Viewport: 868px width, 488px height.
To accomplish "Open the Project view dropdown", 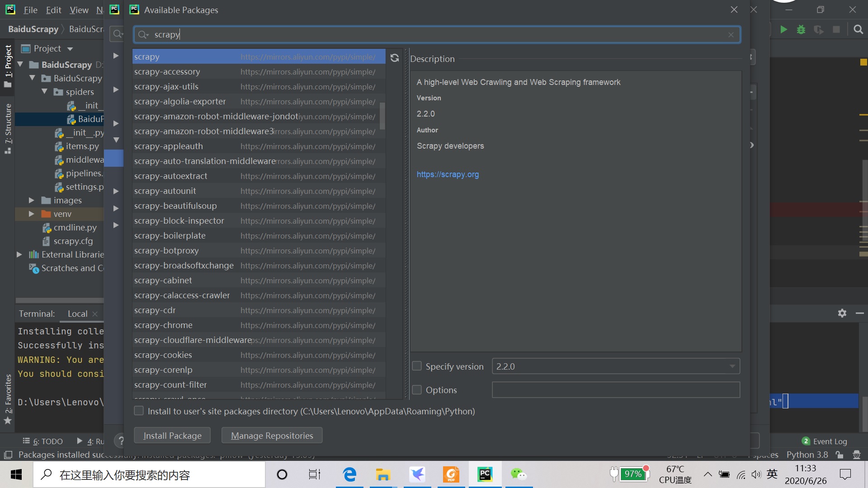I will click(70, 49).
